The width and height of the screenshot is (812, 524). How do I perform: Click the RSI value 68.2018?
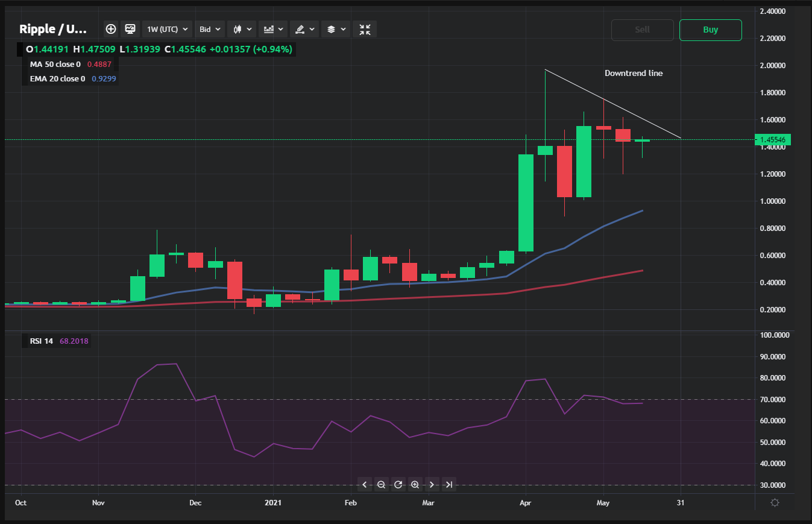pyautogui.click(x=74, y=341)
